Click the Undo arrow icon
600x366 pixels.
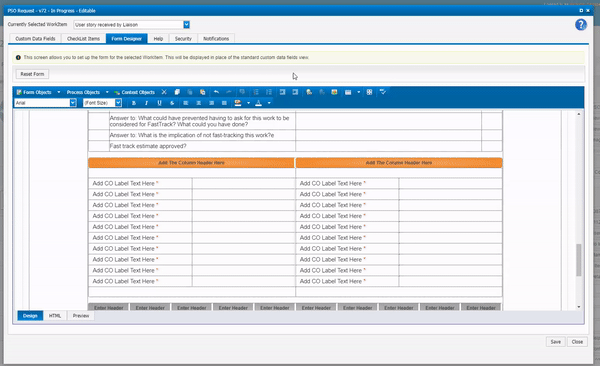pyautogui.click(x=216, y=92)
